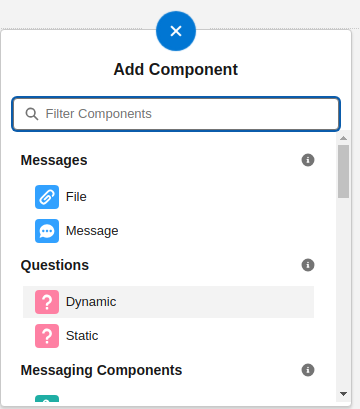Click the Dynamic question mark icon
The height and width of the screenshot is (409, 360).
point(47,302)
